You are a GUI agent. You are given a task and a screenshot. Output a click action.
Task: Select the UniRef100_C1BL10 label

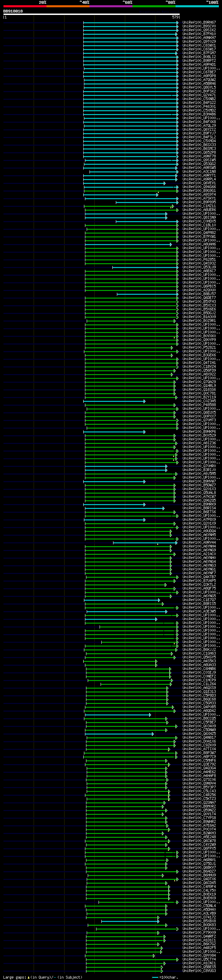tap(199, 225)
